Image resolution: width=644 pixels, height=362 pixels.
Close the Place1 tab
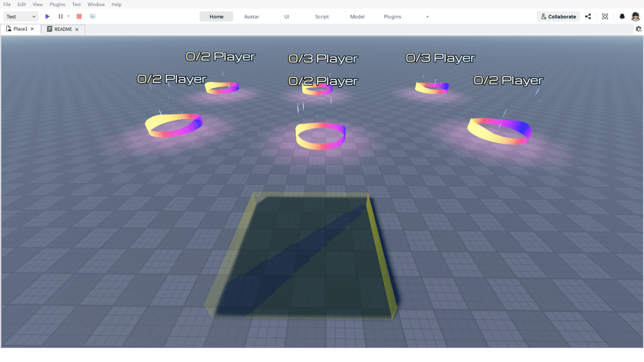click(x=32, y=29)
